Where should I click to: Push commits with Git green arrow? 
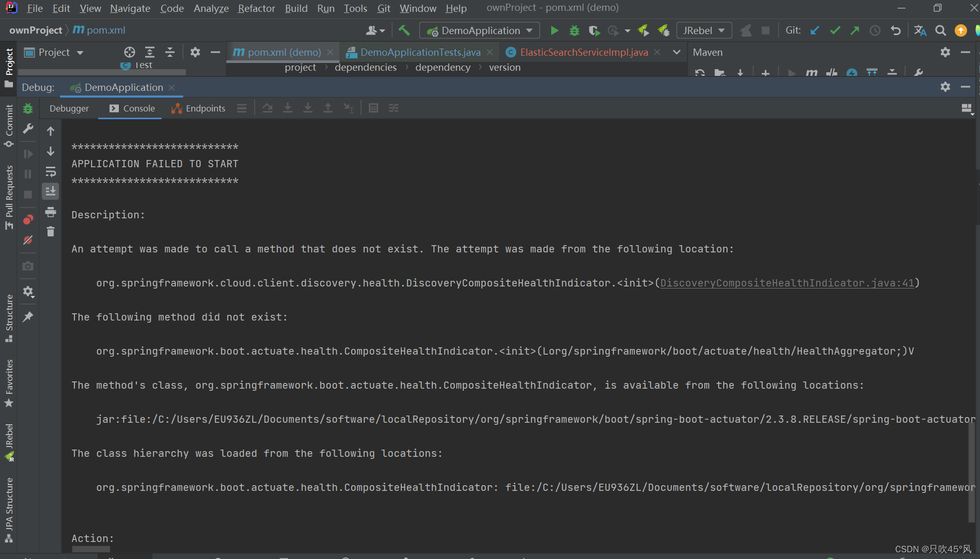click(x=855, y=30)
